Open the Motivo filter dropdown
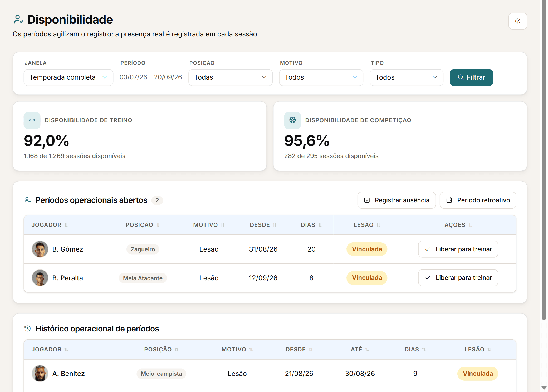The height and width of the screenshot is (392, 548). pyautogui.click(x=321, y=77)
